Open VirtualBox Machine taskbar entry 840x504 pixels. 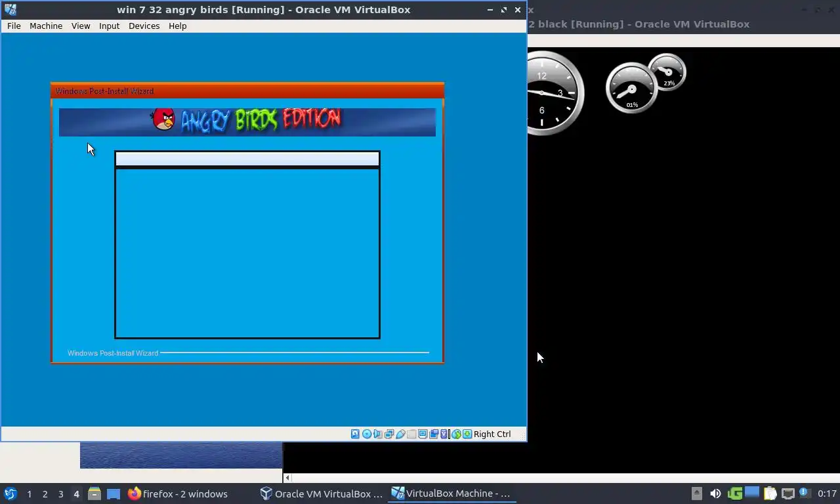tap(451, 493)
